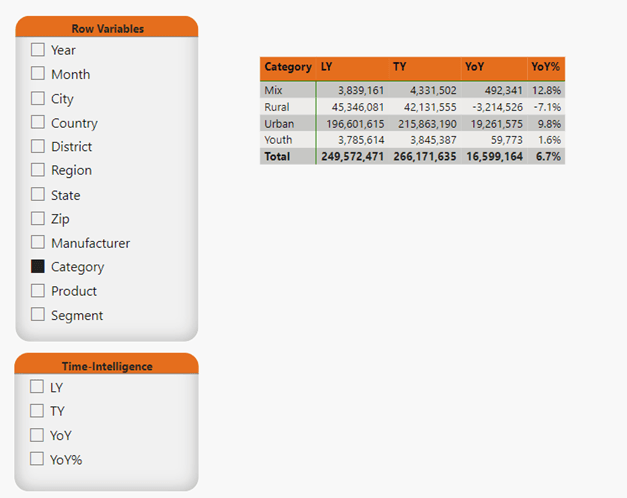Sort table by Category column header
Viewport: 627px width, 498px height.
(x=287, y=68)
